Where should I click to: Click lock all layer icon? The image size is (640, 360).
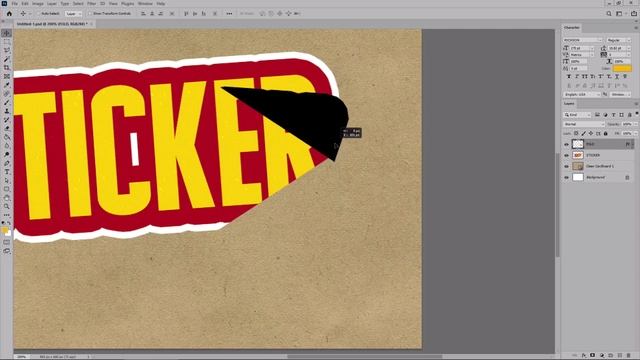coord(606,133)
